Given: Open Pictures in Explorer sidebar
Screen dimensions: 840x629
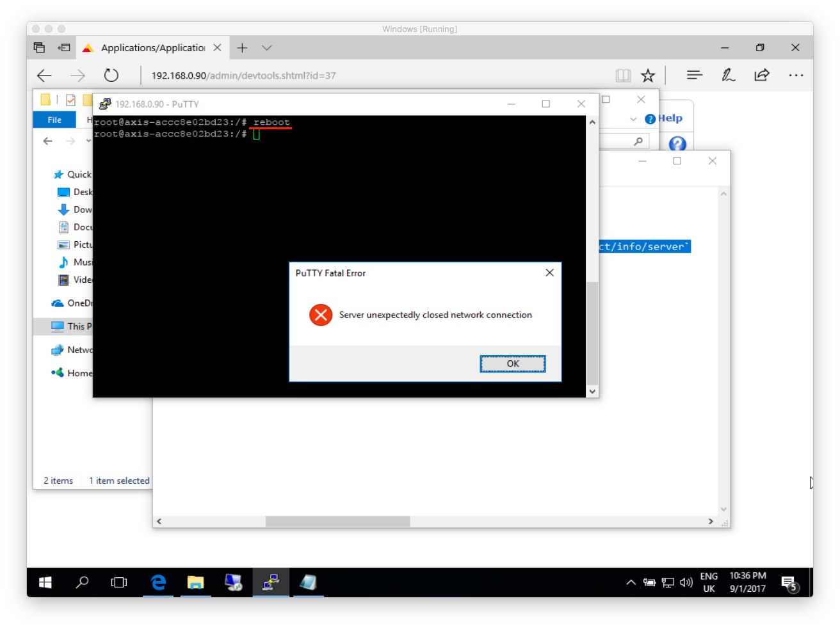Looking at the screenshot, I should click(75, 244).
